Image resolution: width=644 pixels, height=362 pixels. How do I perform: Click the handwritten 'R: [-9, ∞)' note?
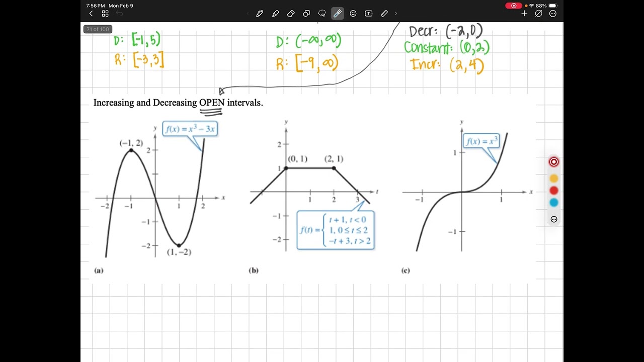(307, 63)
